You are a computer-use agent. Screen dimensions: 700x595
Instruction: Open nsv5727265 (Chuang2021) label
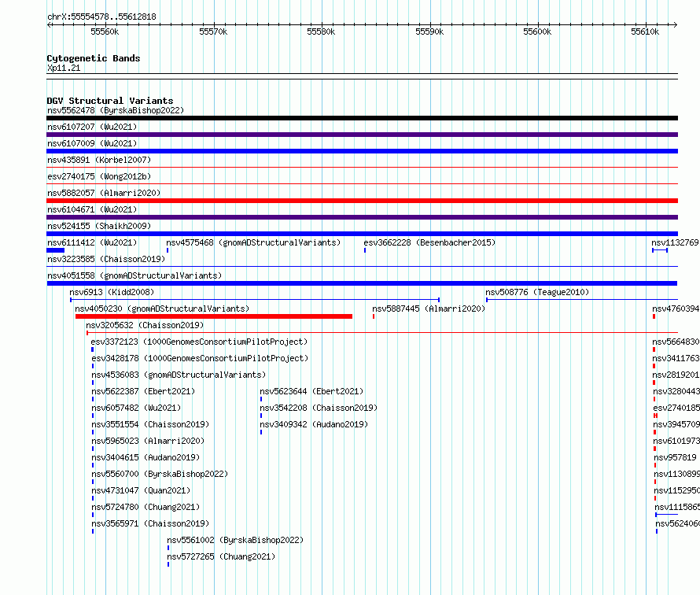[x=221, y=556]
